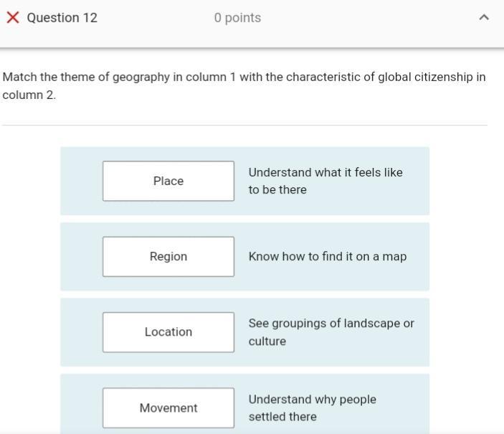
Task: Click the Question 12 header title
Action: pyautogui.click(x=62, y=18)
